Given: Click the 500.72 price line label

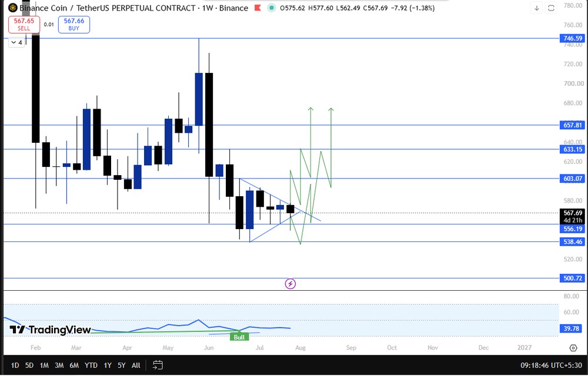Looking at the screenshot, I should pos(573,278).
